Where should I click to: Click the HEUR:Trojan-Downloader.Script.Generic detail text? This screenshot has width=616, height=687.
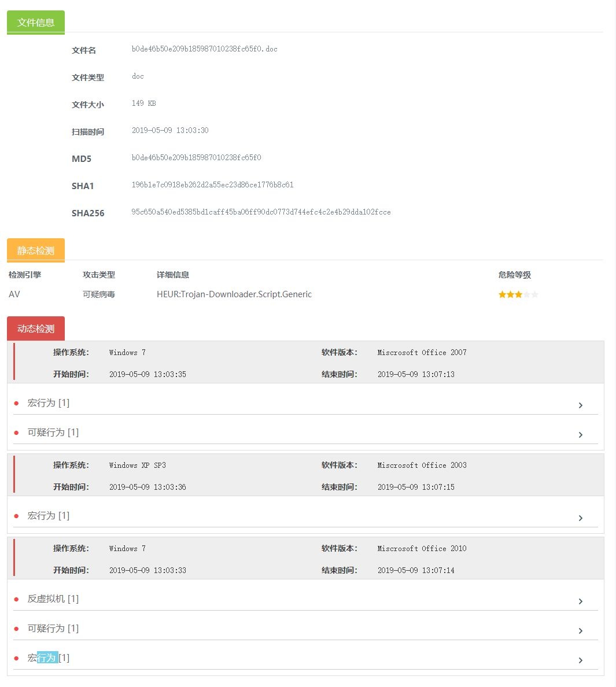click(x=234, y=294)
